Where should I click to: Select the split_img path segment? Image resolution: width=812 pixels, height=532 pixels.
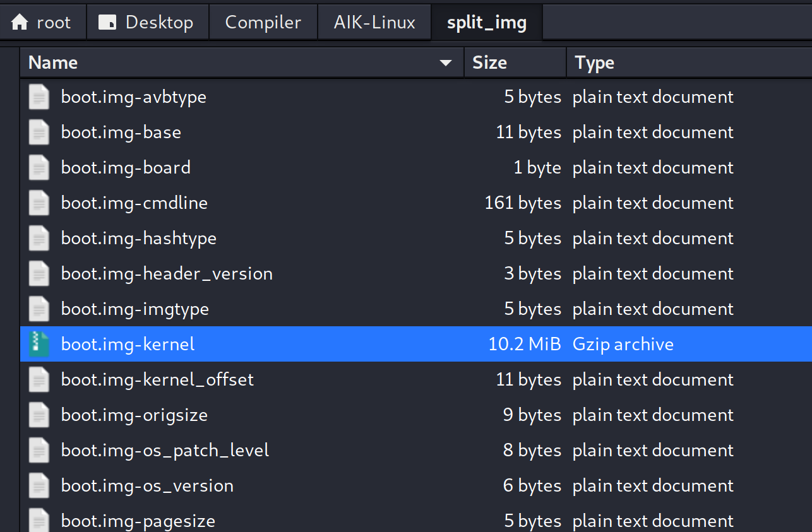point(487,23)
